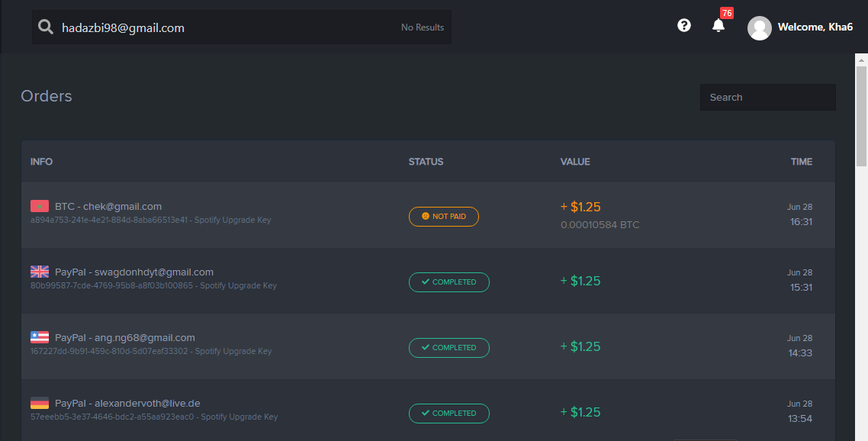Click COMPLETED badge for alexandervoth order
This screenshot has width=868, height=441.
[x=449, y=414]
